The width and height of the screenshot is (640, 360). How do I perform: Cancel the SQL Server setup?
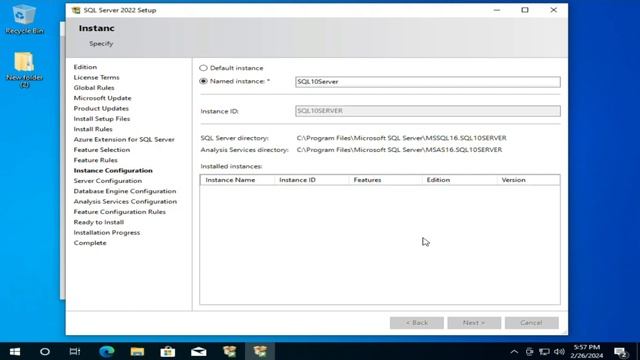click(531, 322)
